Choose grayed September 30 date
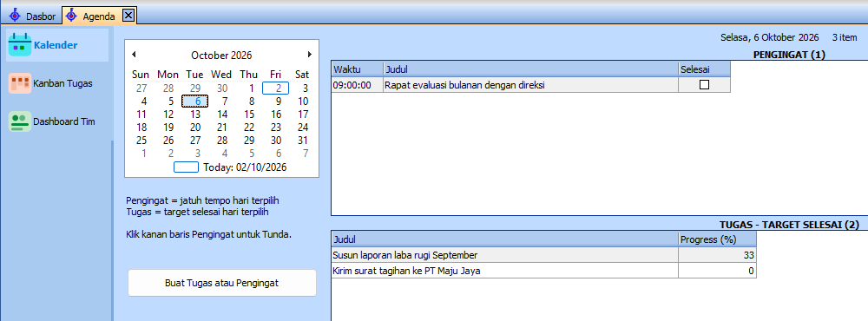Viewport: 868px width, 321px height. coord(222,88)
